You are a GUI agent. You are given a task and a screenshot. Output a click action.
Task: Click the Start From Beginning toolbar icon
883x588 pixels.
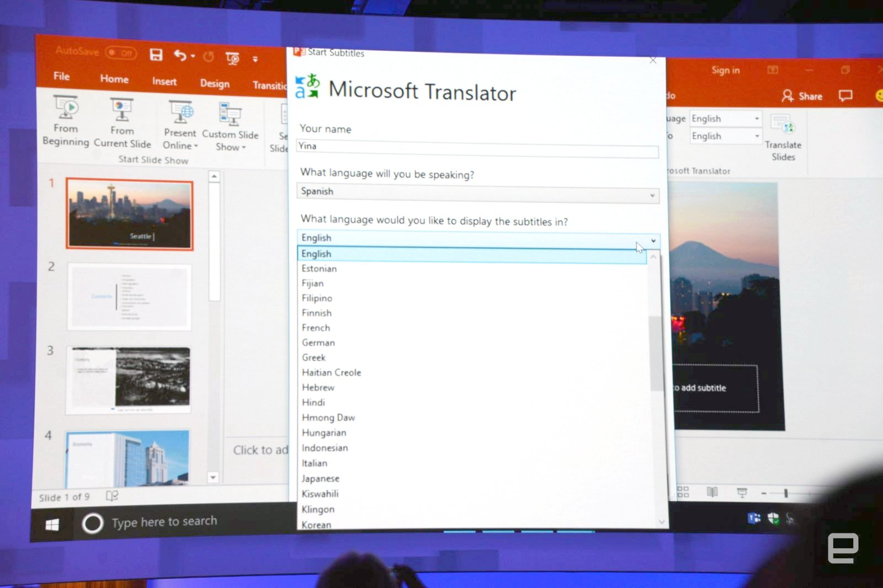click(x=232, y=58)
